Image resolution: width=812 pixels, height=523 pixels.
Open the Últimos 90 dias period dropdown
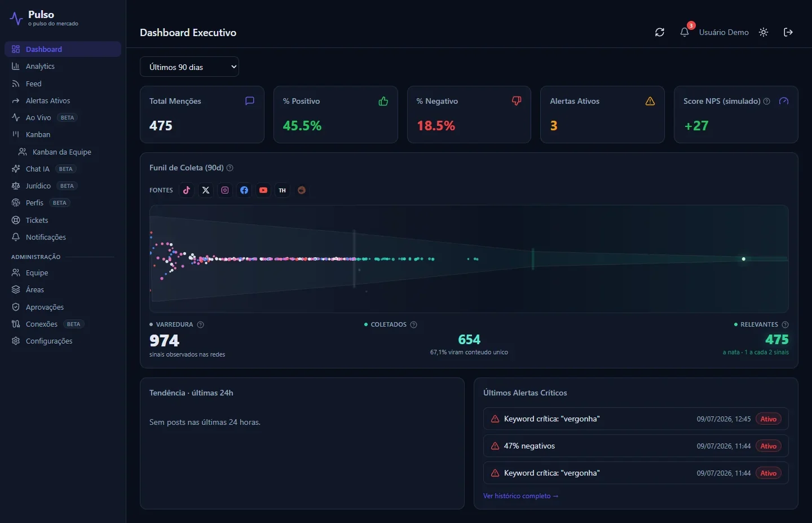coord(189,67)
